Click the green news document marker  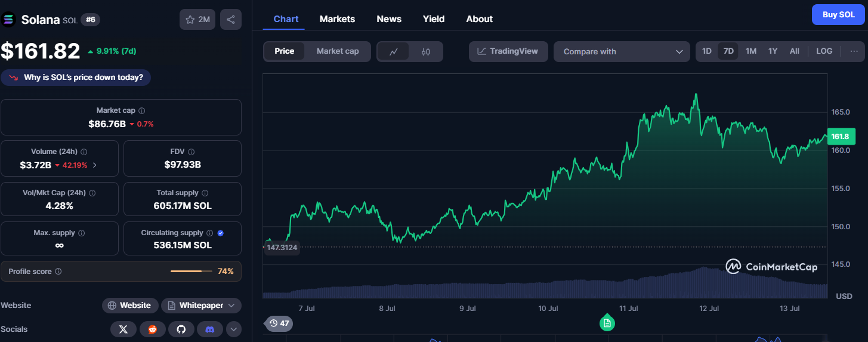click(607, 322)
